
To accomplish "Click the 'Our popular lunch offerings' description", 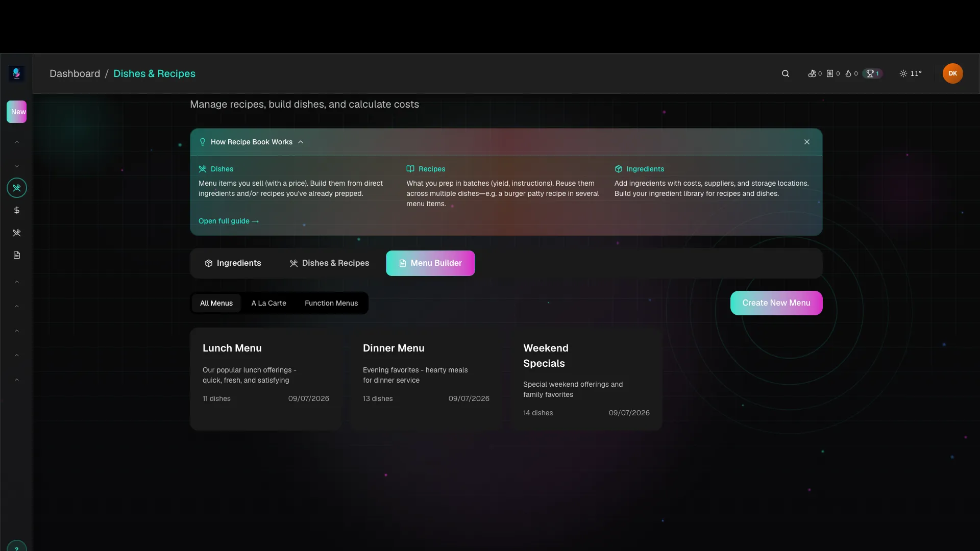I will (250, 375).
